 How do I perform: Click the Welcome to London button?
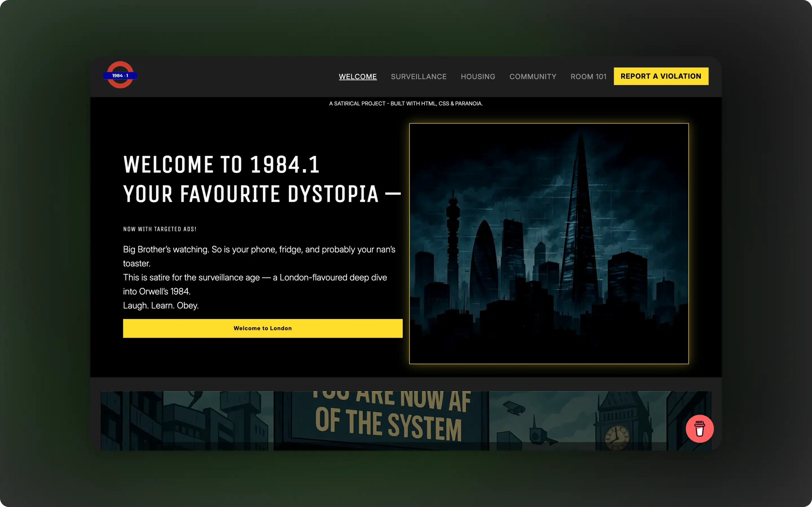(262, 328)
